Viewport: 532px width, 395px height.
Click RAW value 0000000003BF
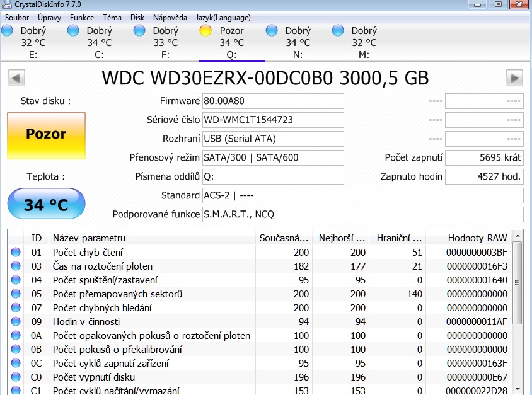477,252
